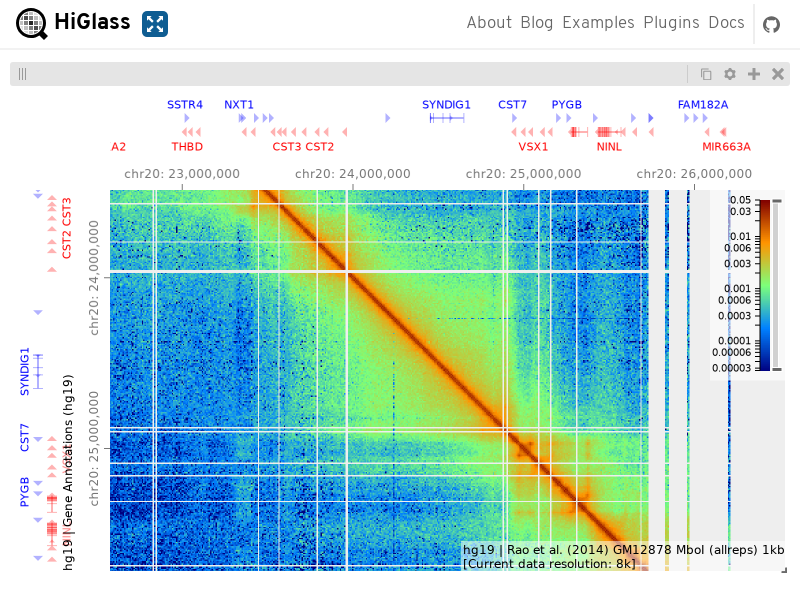This screenshot has height=600, width=800.
Task: Open view settings gear icon
Action: click(730, 74)
